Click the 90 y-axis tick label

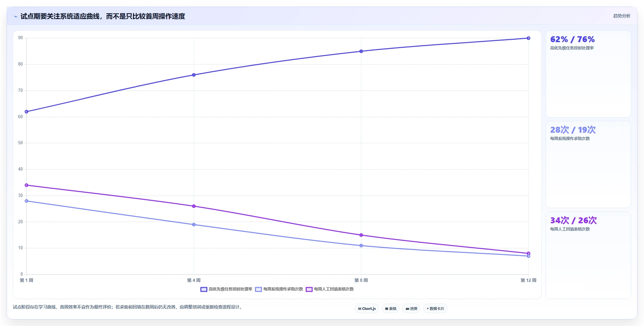[x=20, y=38]
